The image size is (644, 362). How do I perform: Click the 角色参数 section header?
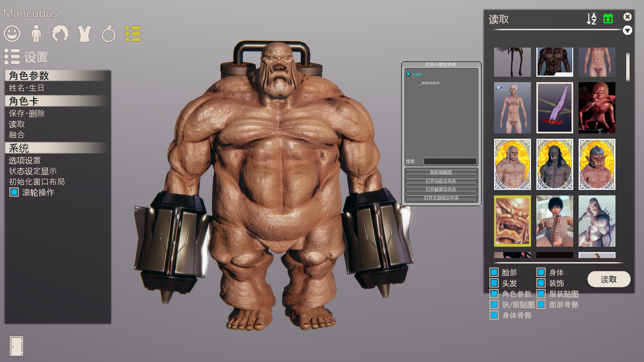[x=57, y=75]
